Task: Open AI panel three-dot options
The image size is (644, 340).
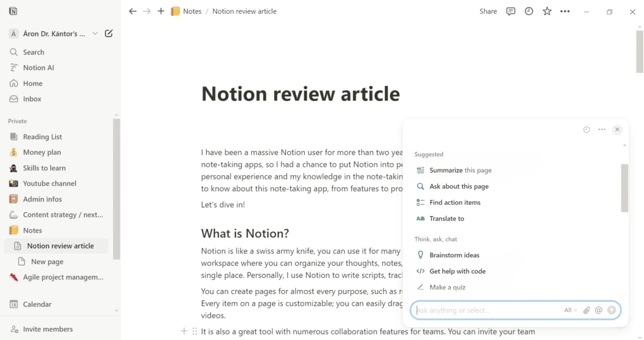Action: (602, 130)
